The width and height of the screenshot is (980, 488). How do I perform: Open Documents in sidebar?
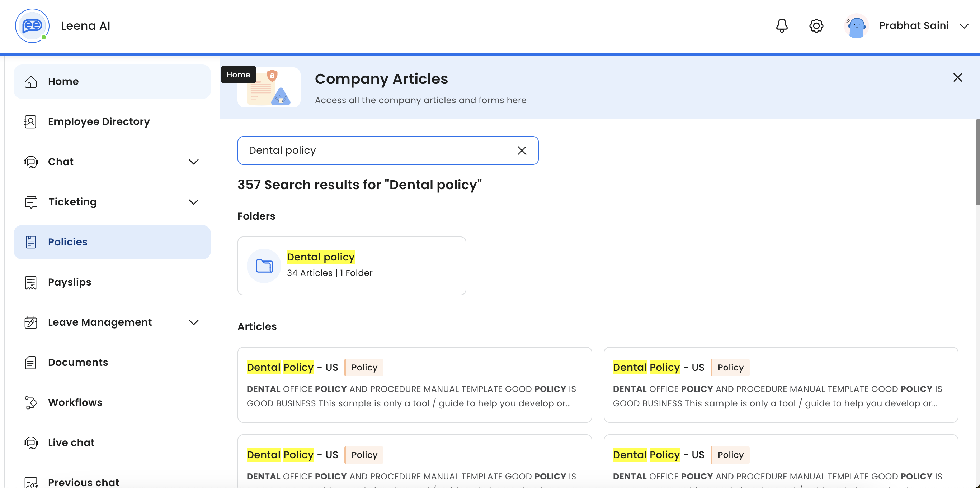tap(77, 362)
